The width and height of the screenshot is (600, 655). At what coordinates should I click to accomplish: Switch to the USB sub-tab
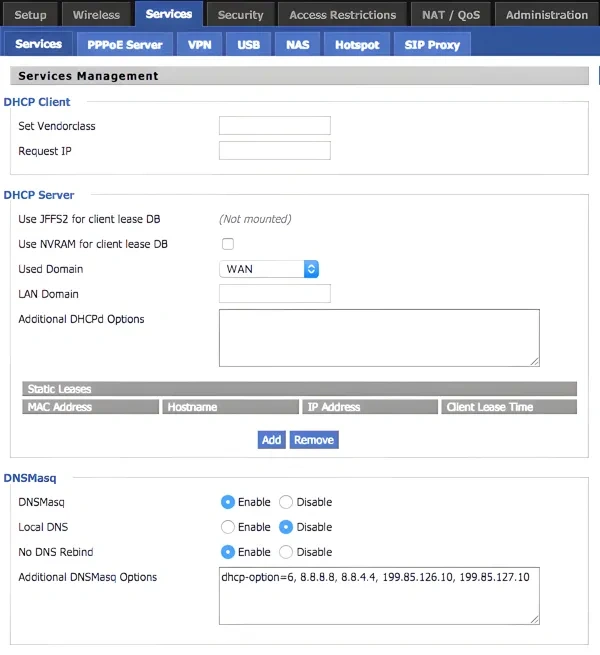[249, 44]
